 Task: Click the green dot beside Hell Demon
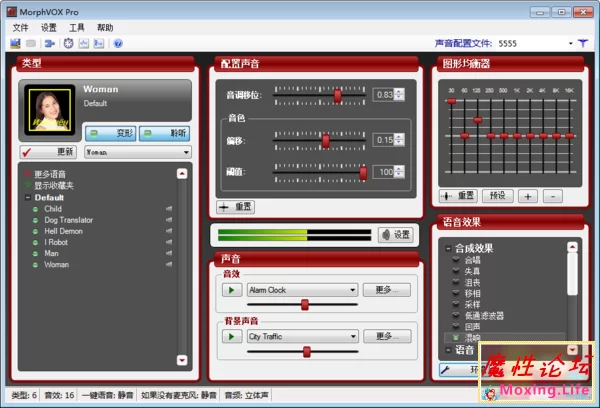[36, 231]
